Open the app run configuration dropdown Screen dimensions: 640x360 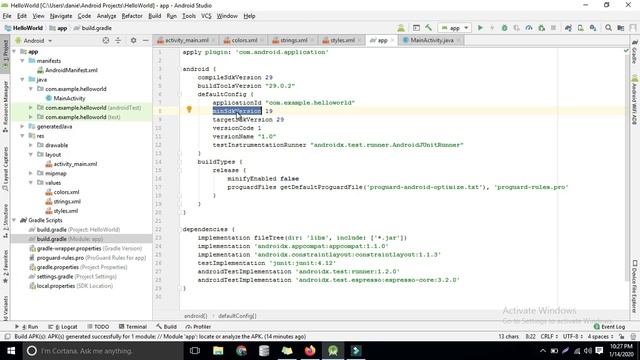pyautogui.click(x=454, y=28)
